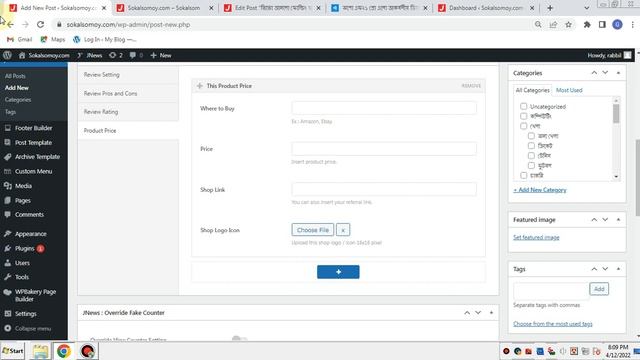
Task: Click the Price input field
Action: (x=384, y=149)
